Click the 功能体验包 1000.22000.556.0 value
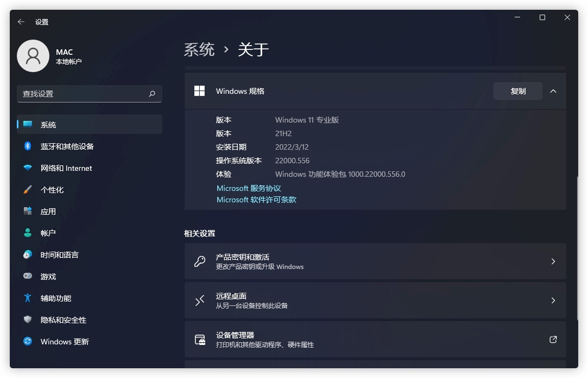The image size is (588, 378). (340, 174)
